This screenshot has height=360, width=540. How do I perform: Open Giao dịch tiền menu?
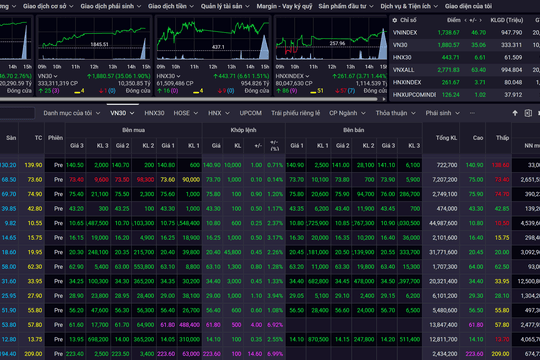click(171, 6)
